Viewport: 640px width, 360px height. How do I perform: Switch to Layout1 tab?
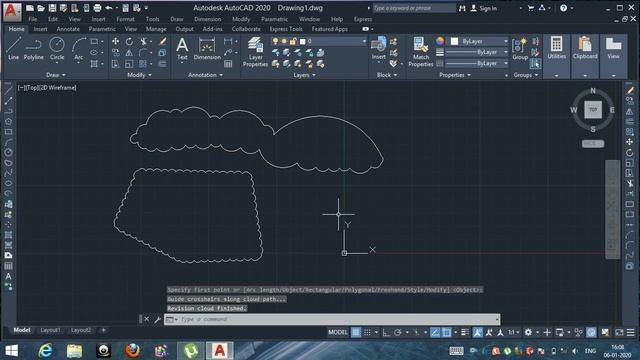click(x=50, y=330)
